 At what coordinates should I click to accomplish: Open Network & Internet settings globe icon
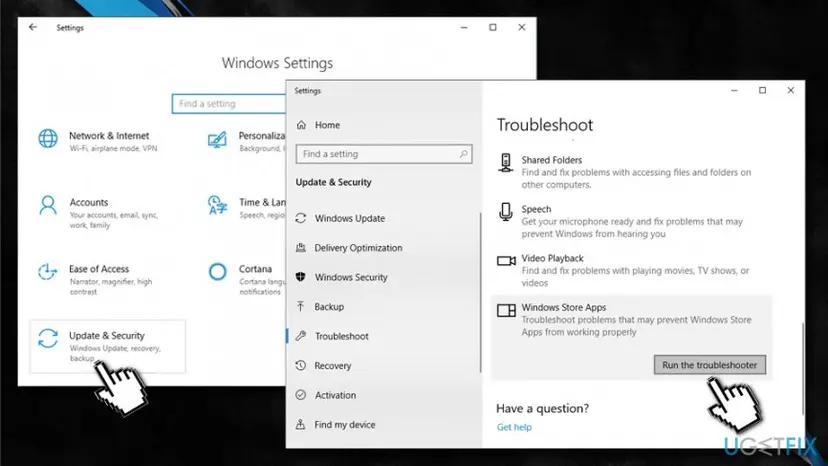point(48,138)
